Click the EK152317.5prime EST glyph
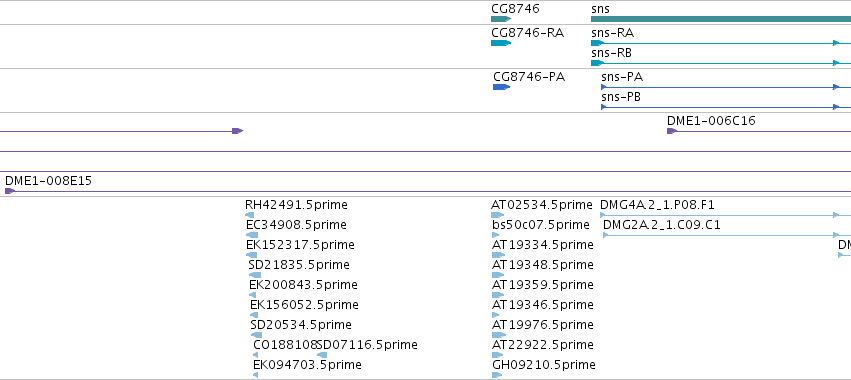 point(251,255)
